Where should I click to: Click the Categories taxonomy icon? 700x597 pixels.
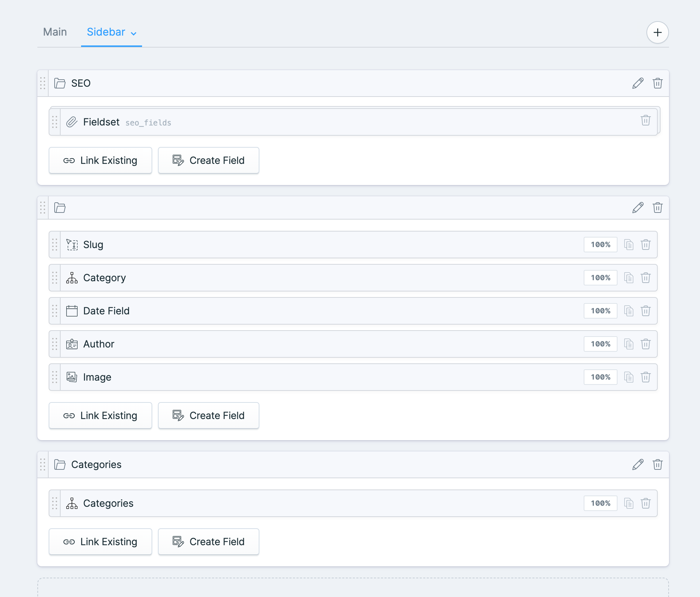coord(71,503)
